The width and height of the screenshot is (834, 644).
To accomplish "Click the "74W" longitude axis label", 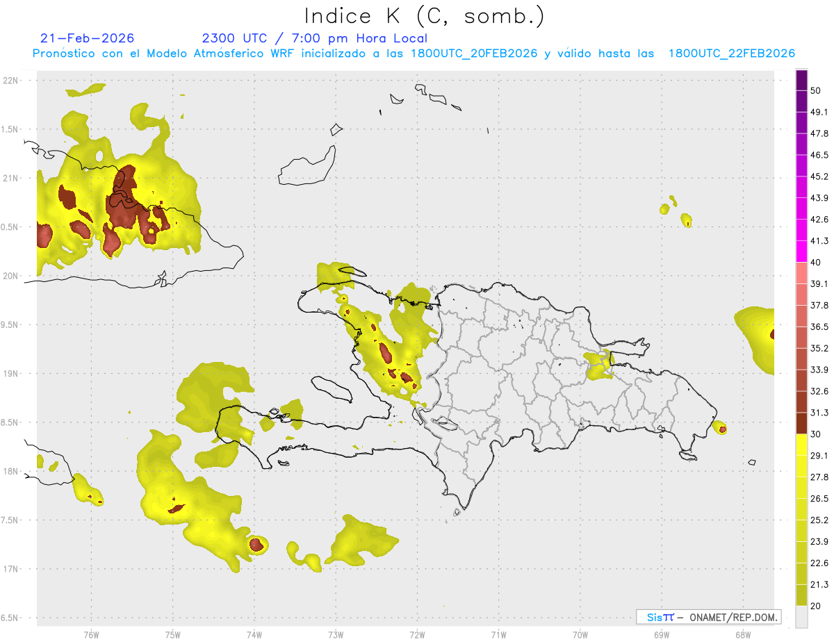I will coord(254,635).
